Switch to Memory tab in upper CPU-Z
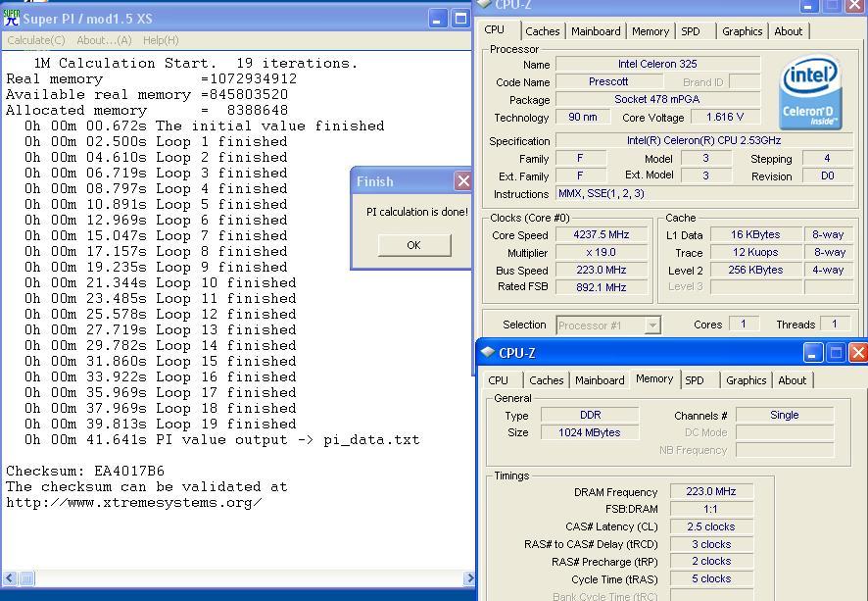868x601 pixels. pos(651,31)
